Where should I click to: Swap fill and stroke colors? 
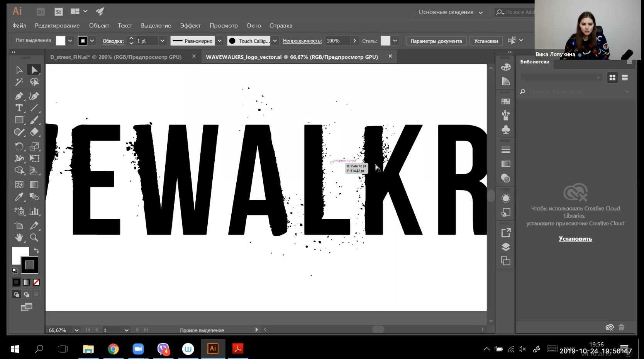(36, 250)
